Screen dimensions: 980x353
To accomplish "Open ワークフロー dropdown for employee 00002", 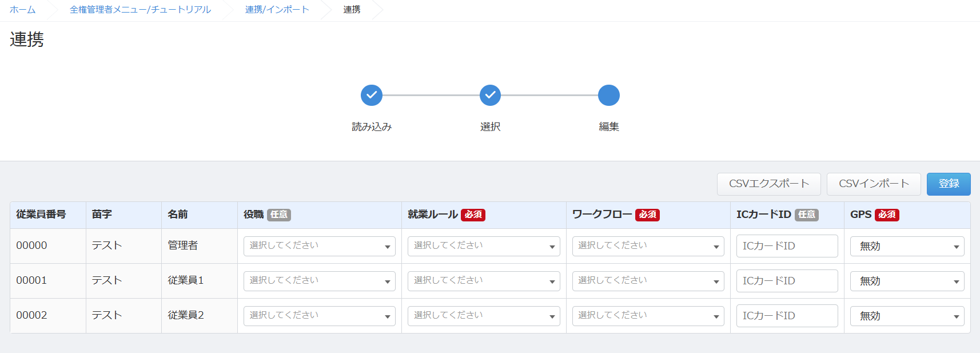I will coord(648,316).
